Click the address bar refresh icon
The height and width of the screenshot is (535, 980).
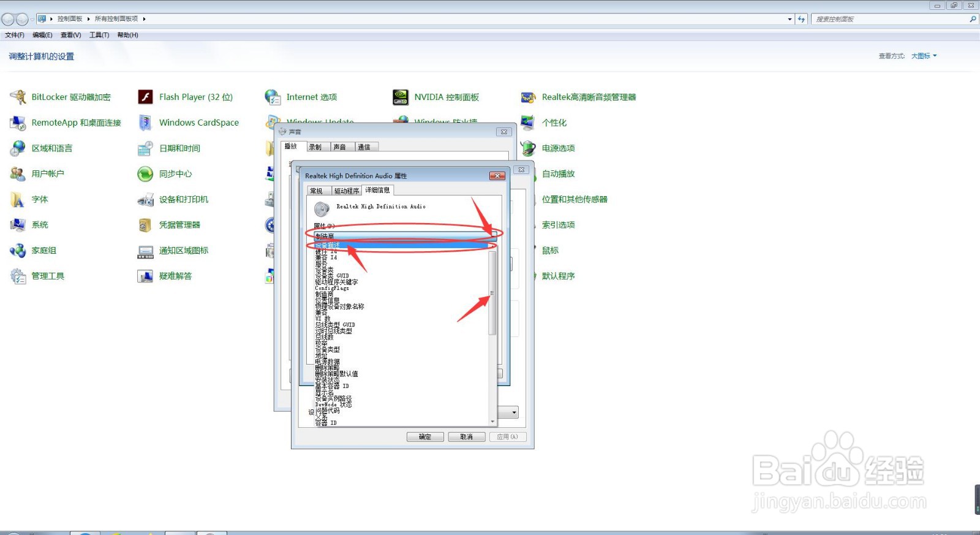801,19
